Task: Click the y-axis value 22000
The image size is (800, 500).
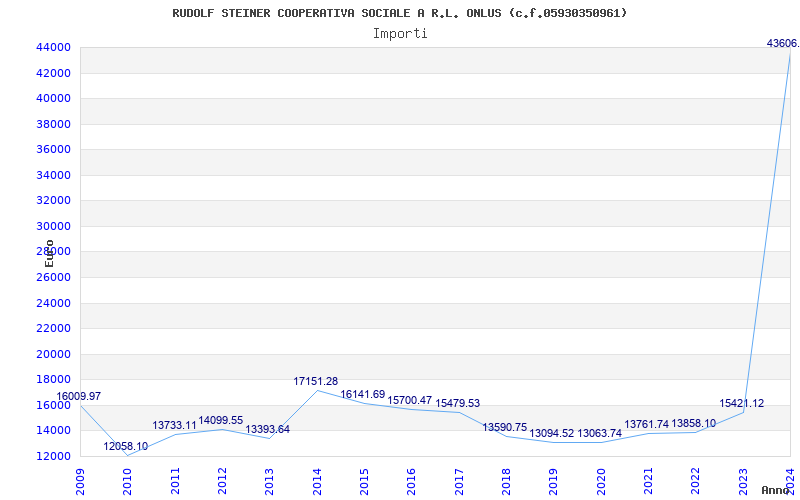Action: 53,329
